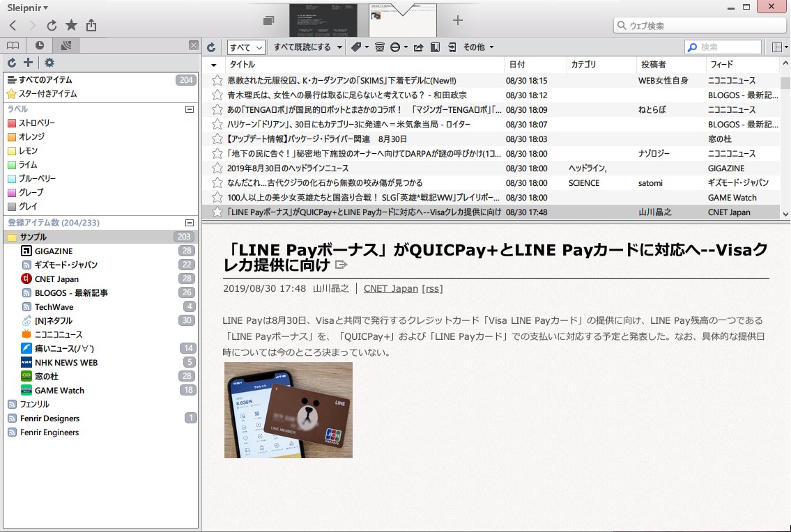The image size is (791, 532).
Task: Reload the page using the browser reload icon
Action: point(52,25)
